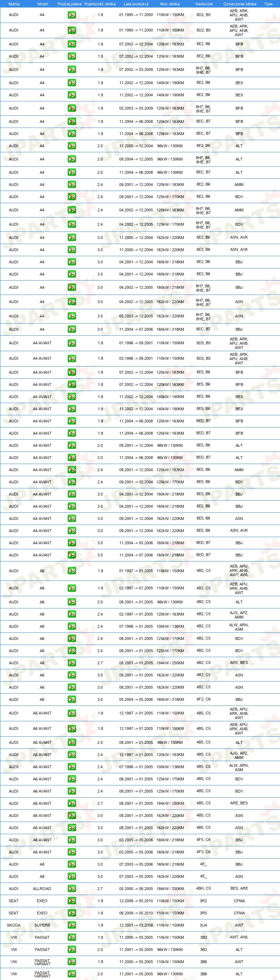Click fuel icon for AUDI A8 BBJ row
The height and width of the screenshot is (980, 280).
72,864
